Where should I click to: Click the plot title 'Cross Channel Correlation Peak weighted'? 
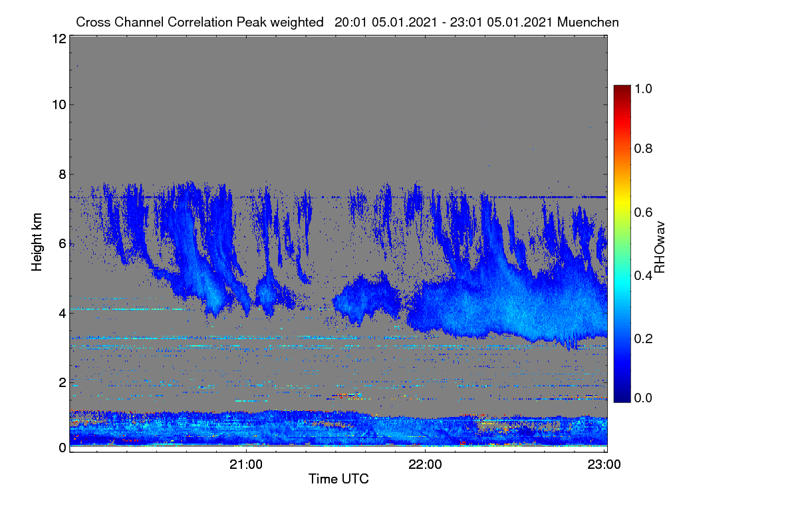click(200, 22)
